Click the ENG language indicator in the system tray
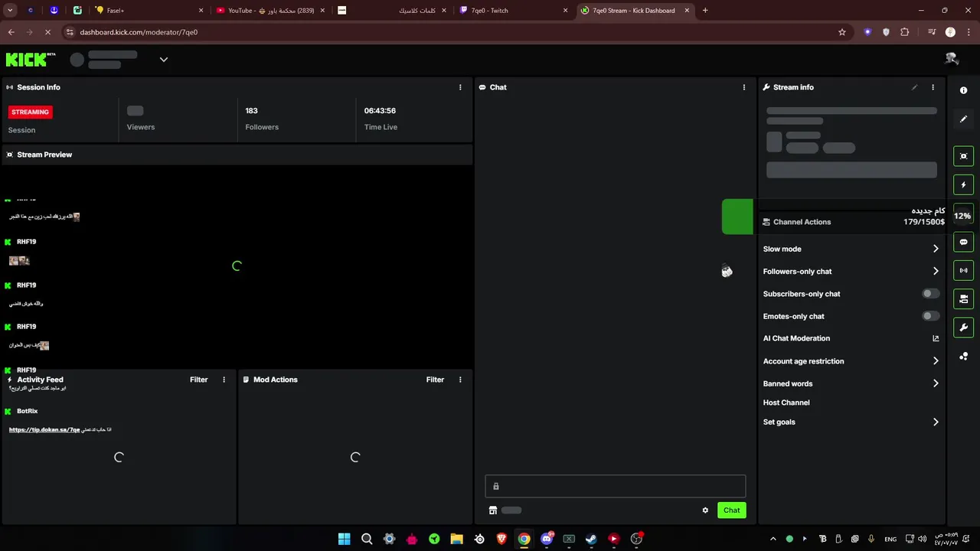This screenshot has height=551, width=980. [x=890, y=540]
